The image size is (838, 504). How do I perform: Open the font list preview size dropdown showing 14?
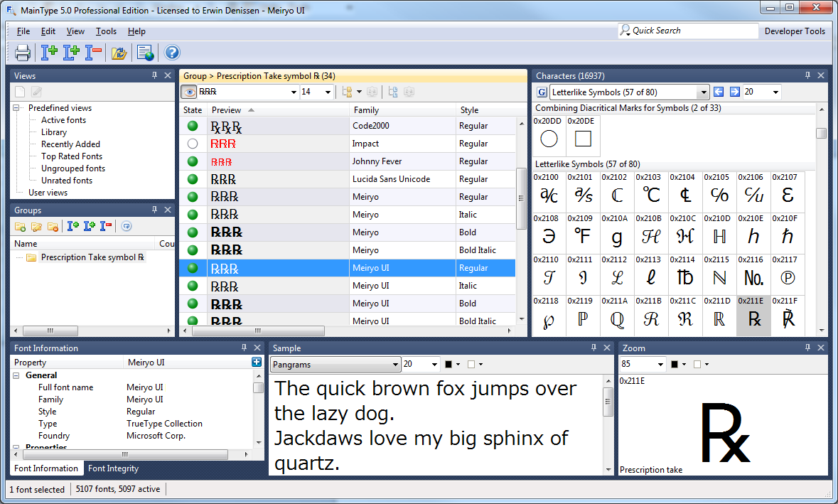click(x=328, y=92)
